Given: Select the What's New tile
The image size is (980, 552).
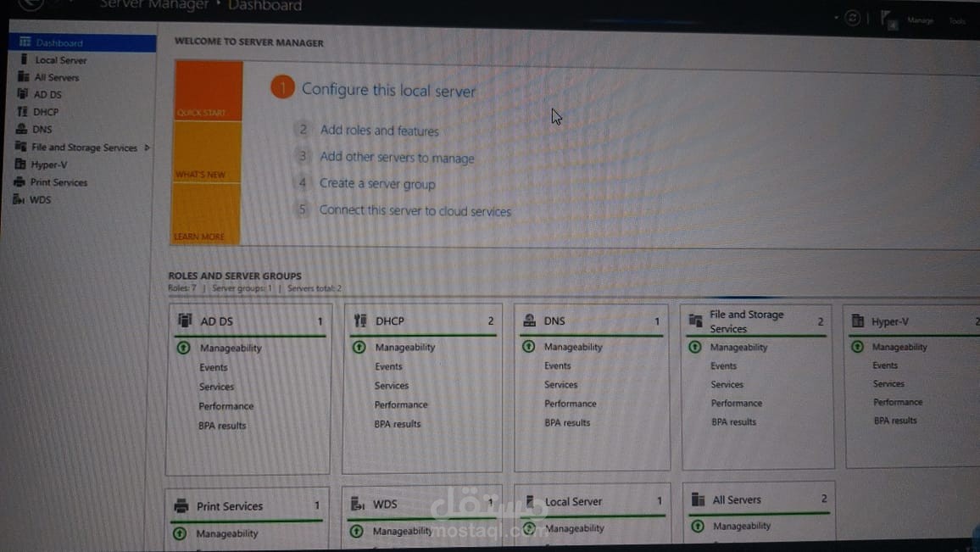Looking at the screenshot, I should 207,152.
